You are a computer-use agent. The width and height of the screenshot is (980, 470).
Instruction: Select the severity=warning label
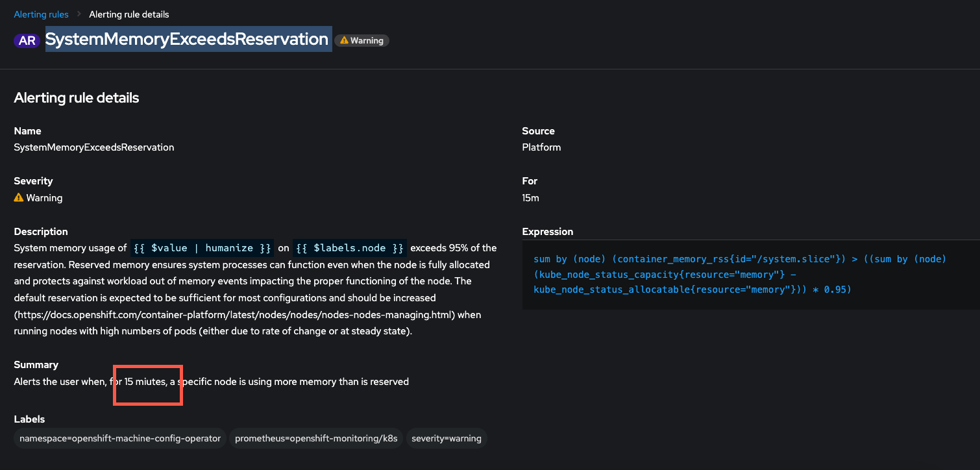[447, 438]
